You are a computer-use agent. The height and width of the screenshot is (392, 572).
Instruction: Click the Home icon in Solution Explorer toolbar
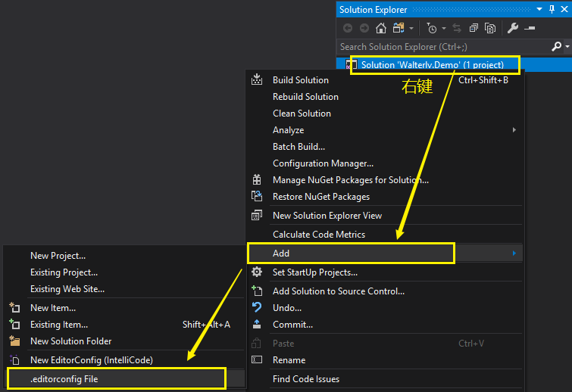[x=381, y=28]
